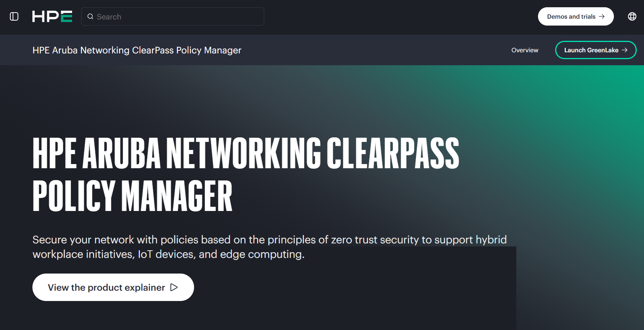
Task: Click empty space in the top header bar
Action: pos(400,16)
